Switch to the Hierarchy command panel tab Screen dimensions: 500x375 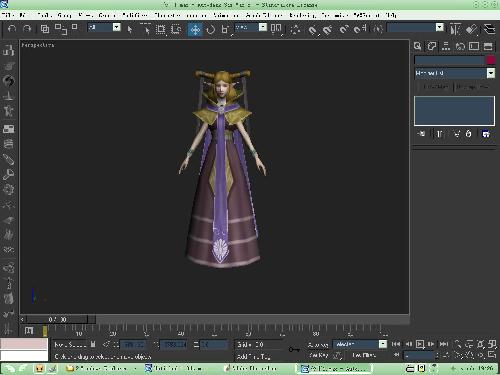[x=446, y=46]
